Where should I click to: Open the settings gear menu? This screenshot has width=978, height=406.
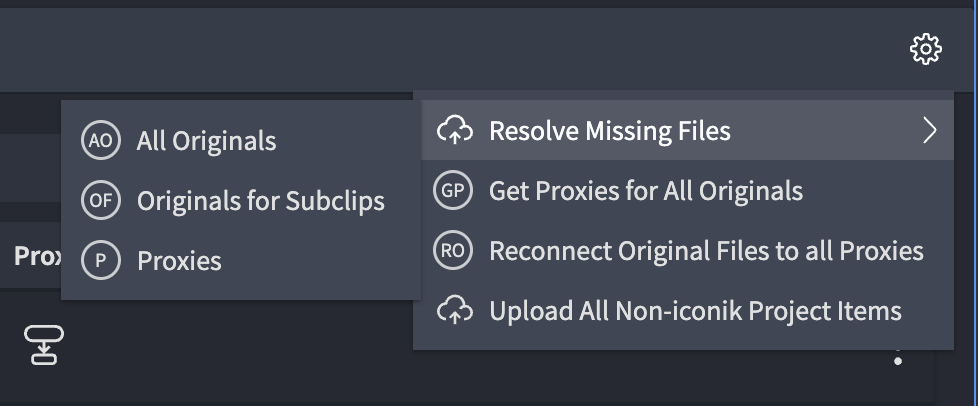click(926, 49)
